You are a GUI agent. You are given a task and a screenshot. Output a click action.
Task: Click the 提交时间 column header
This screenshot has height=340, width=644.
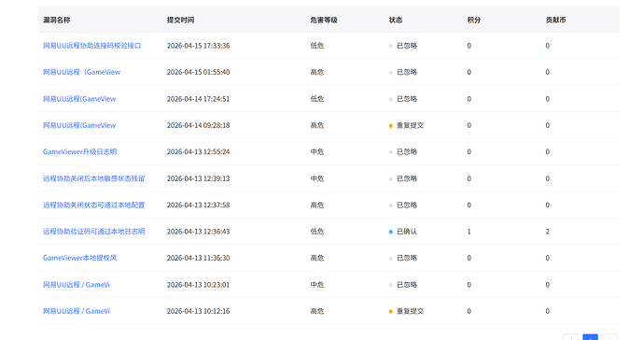click(x=181, y=20)
